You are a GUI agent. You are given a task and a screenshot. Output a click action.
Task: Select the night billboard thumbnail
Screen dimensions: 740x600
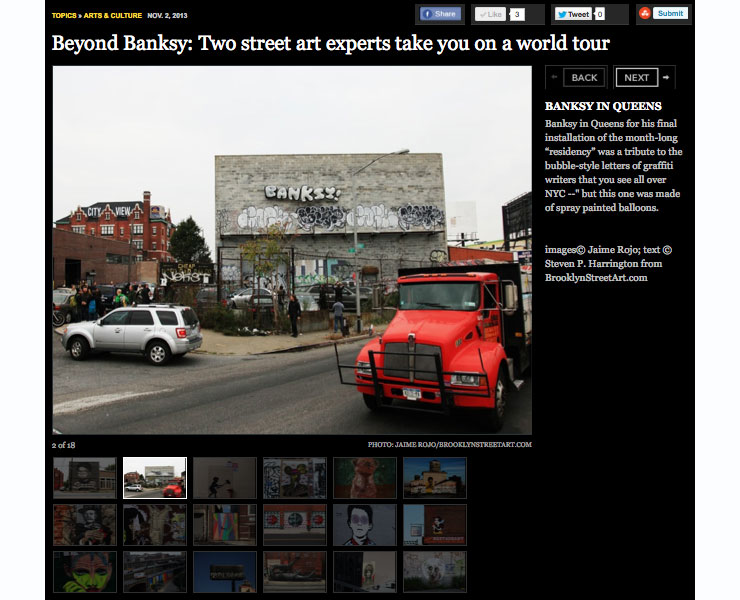click(x=225, y=571)
